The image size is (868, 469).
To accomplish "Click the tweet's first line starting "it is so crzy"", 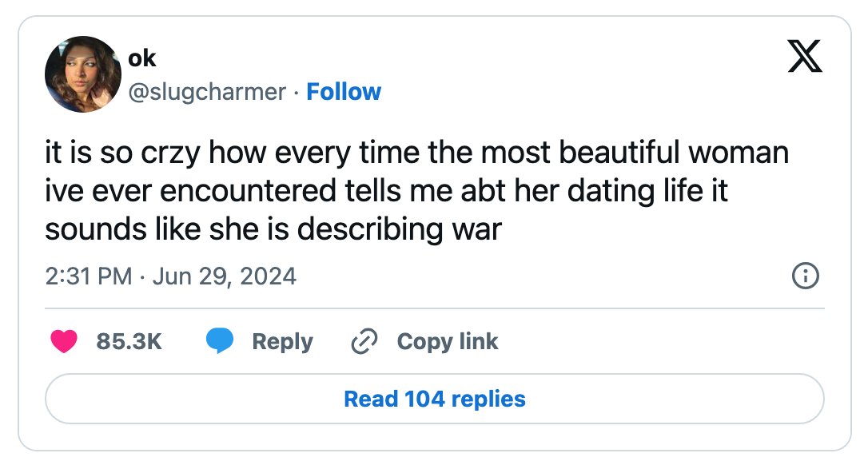I will click(x=417, y=153).
